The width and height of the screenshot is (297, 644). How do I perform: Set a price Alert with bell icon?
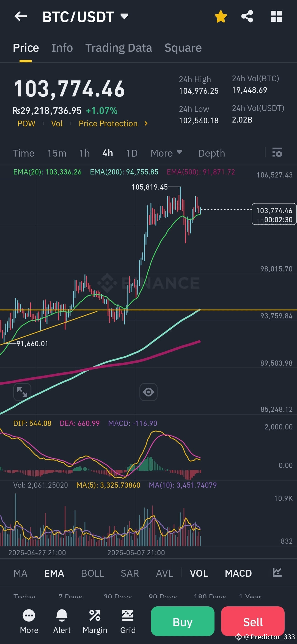click(62, 621)
